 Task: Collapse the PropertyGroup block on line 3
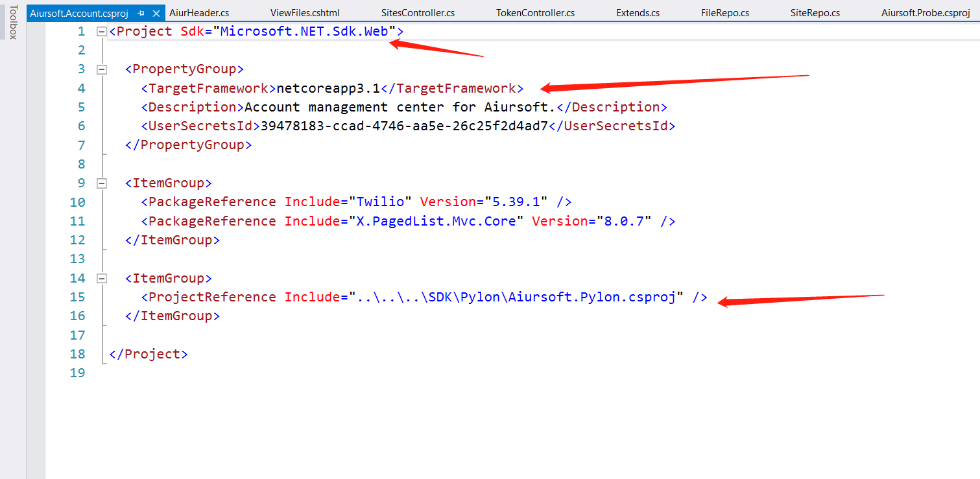tap(101, 69)
